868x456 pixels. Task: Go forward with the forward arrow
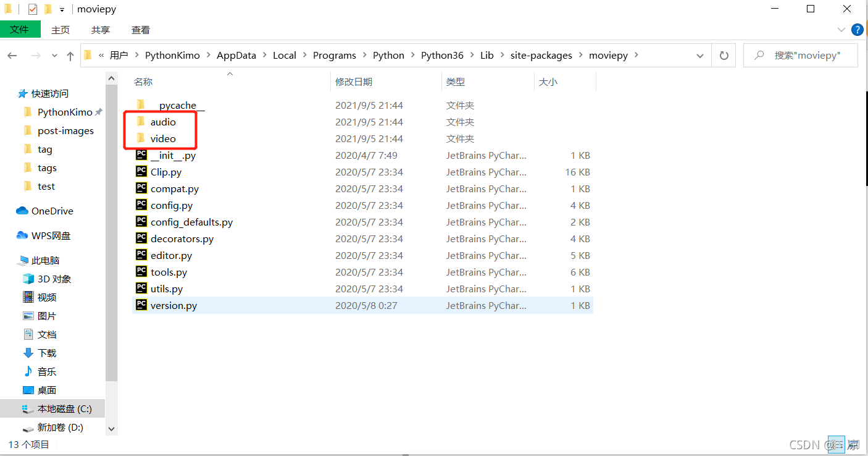[35, 56]
